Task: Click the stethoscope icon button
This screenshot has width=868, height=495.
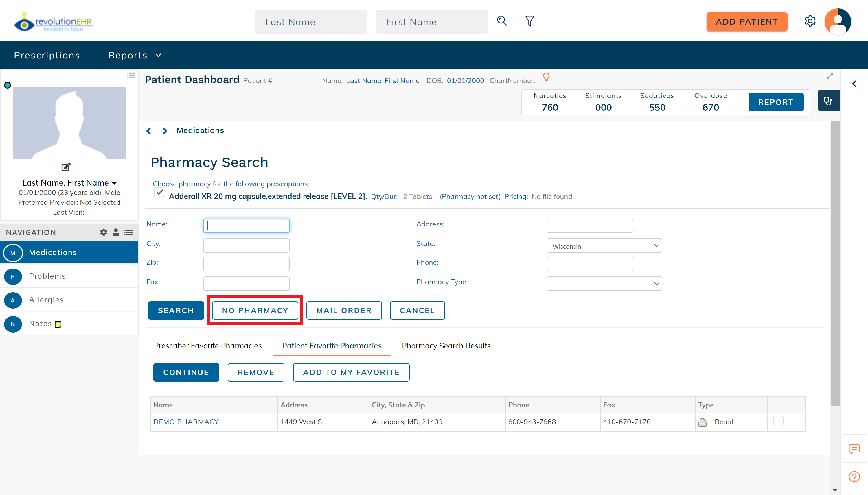Action: tap(828, 101)
